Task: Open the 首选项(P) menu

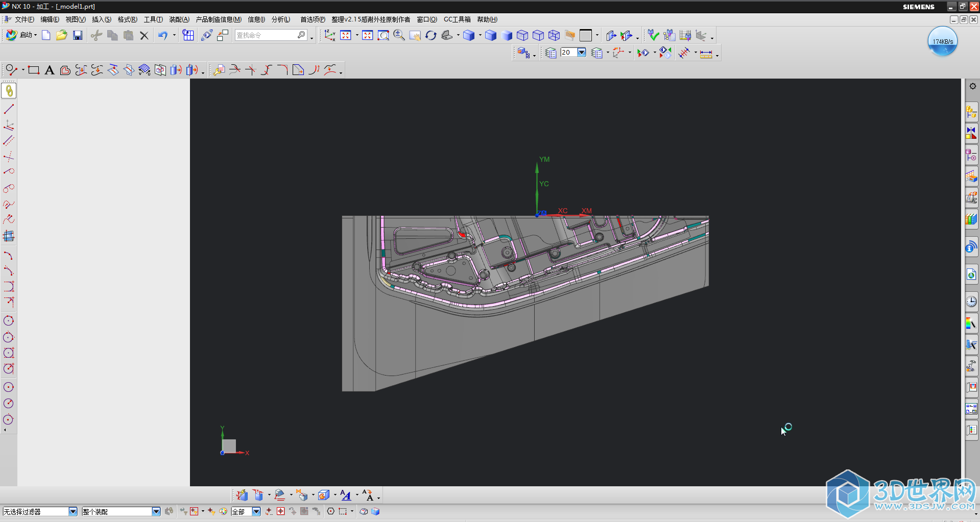Action: 313,19
